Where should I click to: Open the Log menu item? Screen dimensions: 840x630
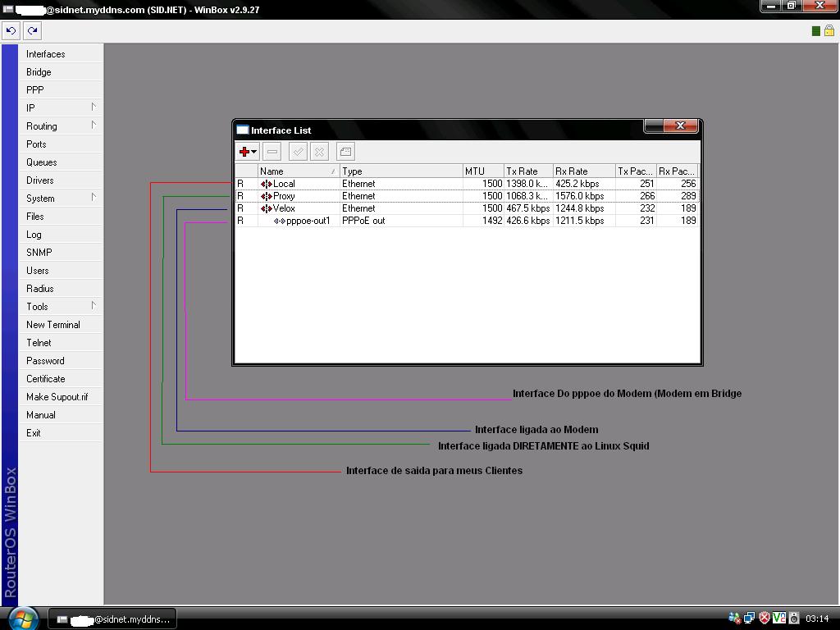[60, 235]
